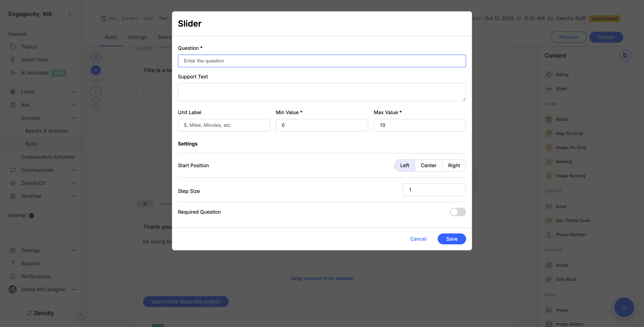This screenshot has width=644, height=327.
Task: Expand the Communicate section chevron
Action: pos(74,170)
